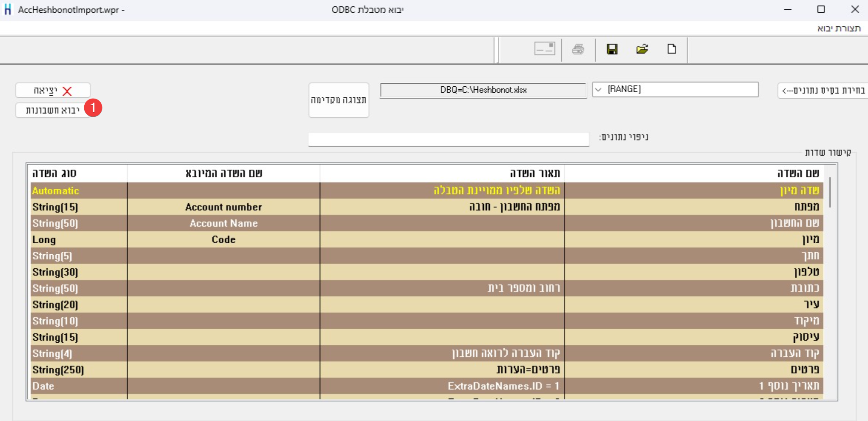
Task: Click the Save floppy disk icon
Action: point(612,50)
